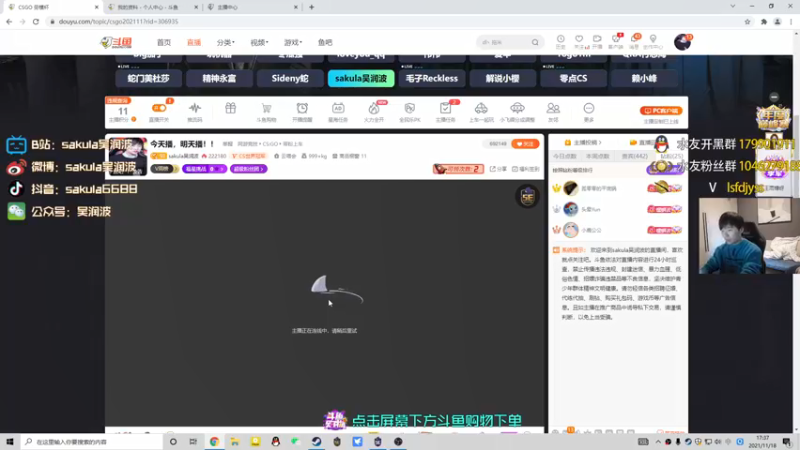The width and height of the screenshot is (800, 450).
Task: Open the 直播 nav item
Action: point(194,42)
